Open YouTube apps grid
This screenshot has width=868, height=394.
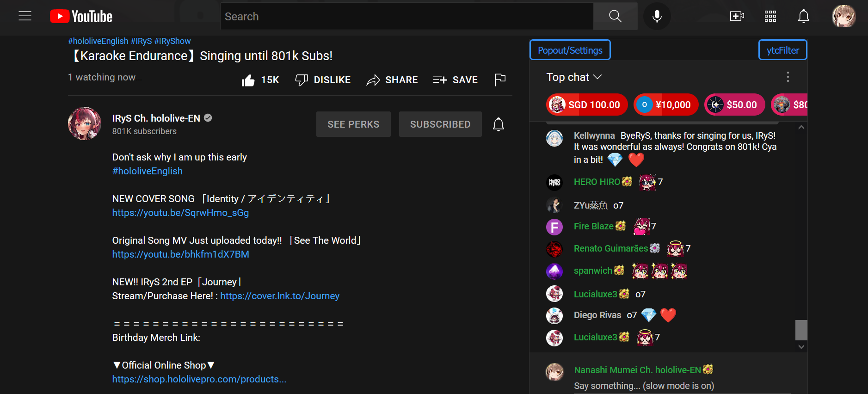(770, 16)
